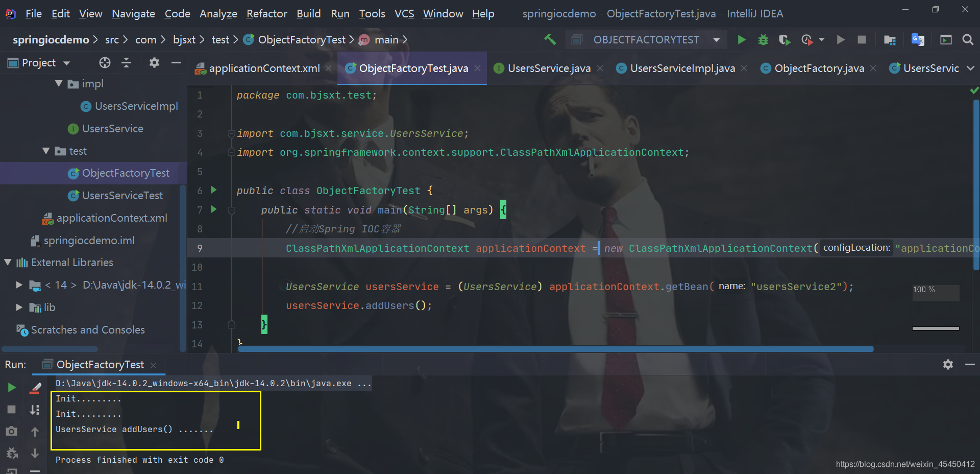Screen dimensions: 980x474
Task: Open the Refactor menu
Action: pyautogui.click(x=267, y=14)
